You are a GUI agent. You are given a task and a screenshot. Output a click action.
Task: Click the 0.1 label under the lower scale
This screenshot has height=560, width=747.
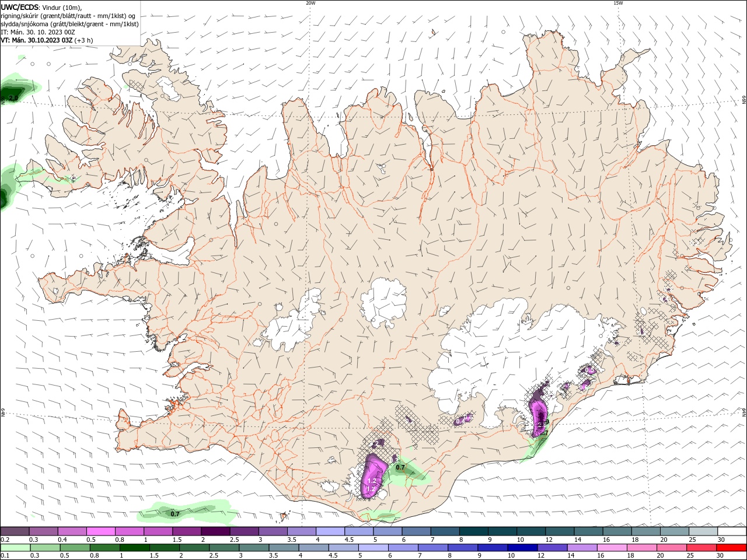(x=5, y=555)
